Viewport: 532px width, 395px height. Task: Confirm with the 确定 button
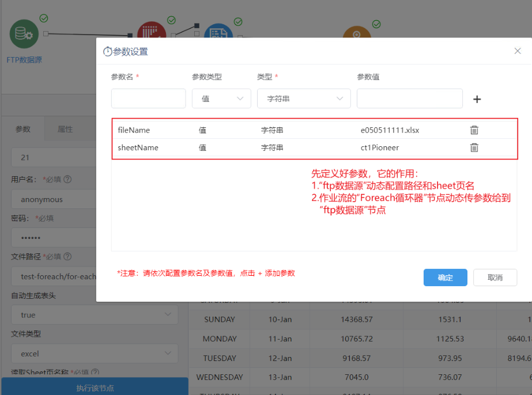point(445,278)
